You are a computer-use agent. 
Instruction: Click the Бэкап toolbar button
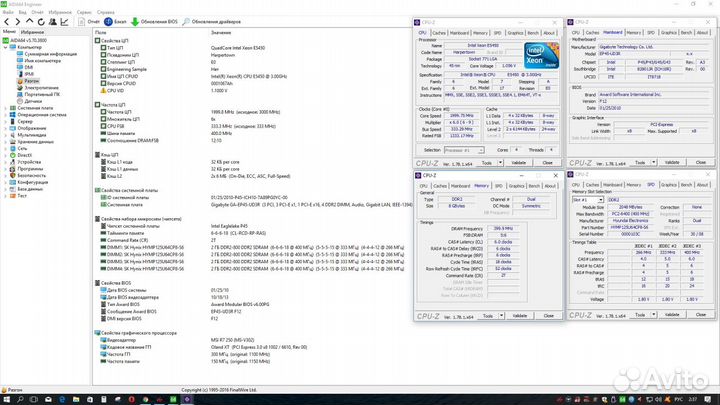pyautogui.click(x=115, y=22)
